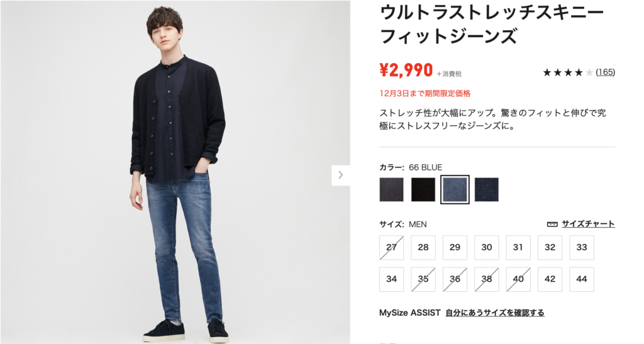Choose size 29
Screen dimensions: 644x344
pos(455,248)
